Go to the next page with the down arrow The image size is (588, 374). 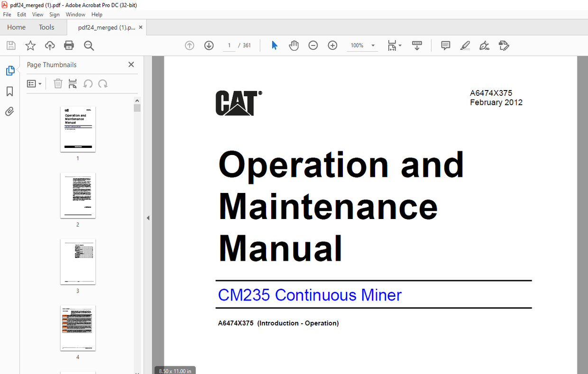click(209, 45)
